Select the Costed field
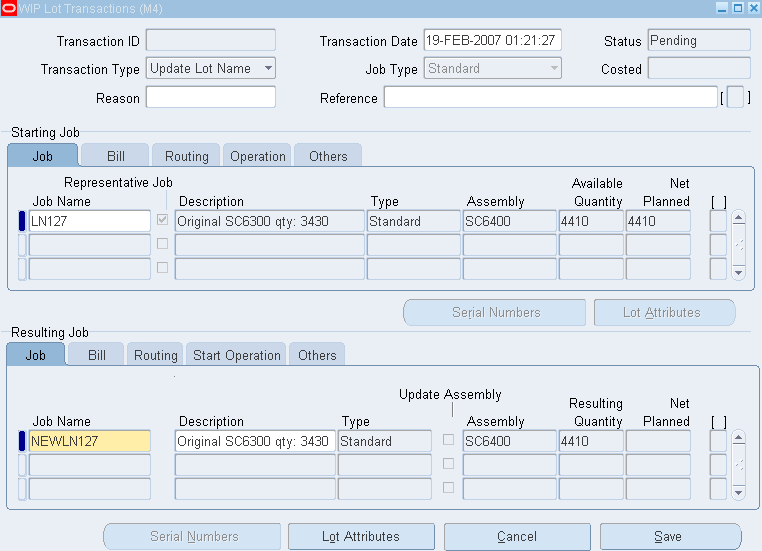The image size is (762, 551). tap(699, 69)
